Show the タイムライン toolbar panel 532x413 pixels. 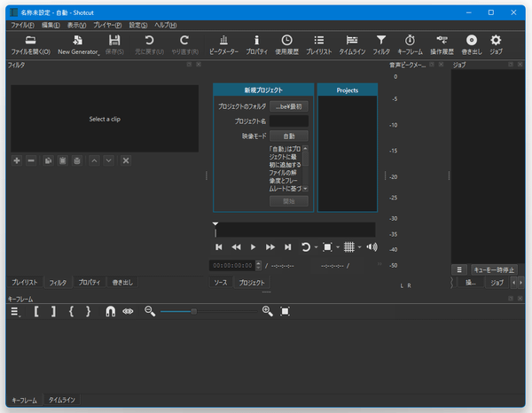(352, 45)
